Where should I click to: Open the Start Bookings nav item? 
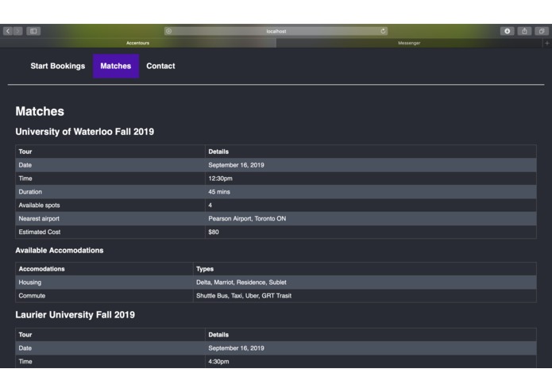click(58, 66)
